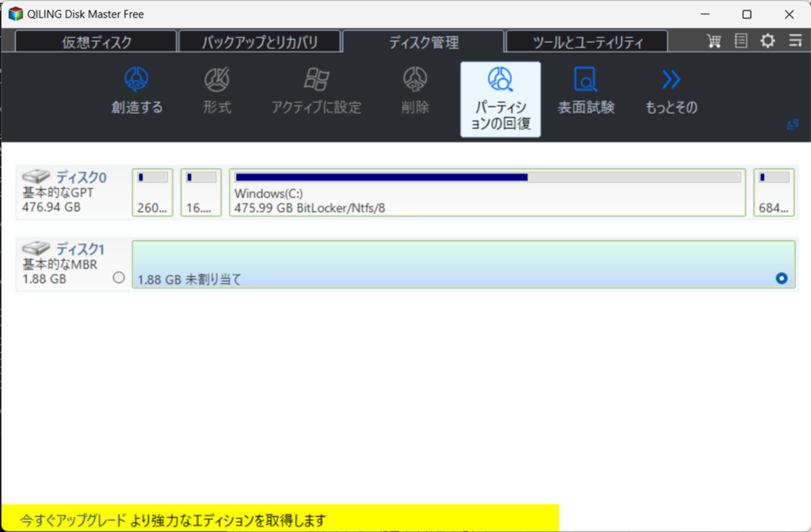Select the 260 MB partition on ディスク0
811x532 pixels.
click(x=153, y=192)
